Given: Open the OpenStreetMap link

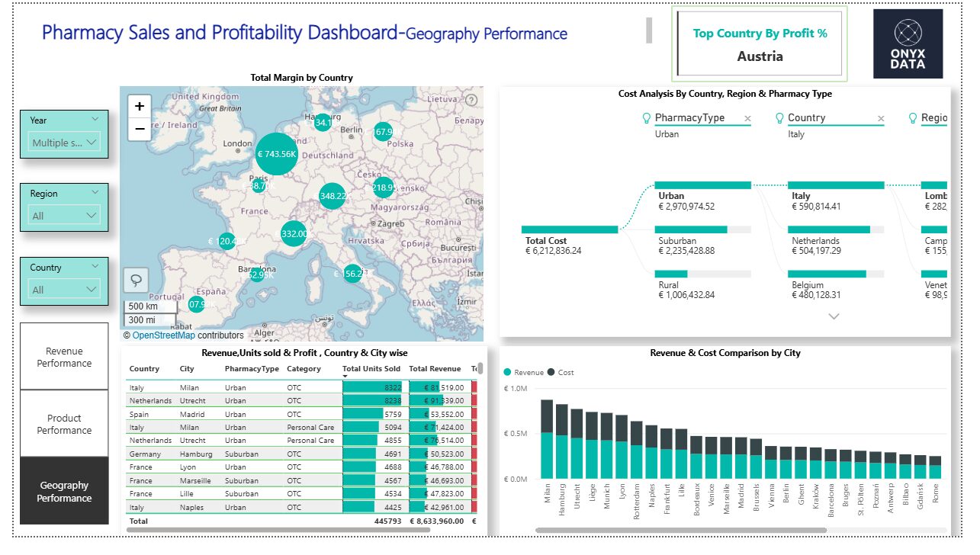Looking at the screenshot, I should [163, 335].
